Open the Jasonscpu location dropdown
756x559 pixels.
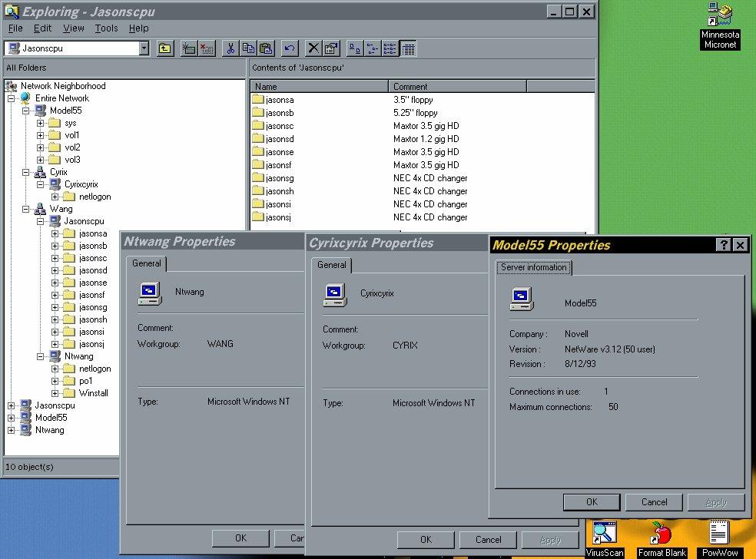coord(144,48)
